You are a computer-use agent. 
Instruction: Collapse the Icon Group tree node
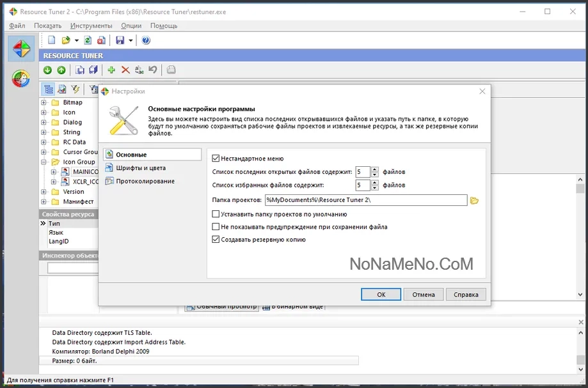point(44,162)
